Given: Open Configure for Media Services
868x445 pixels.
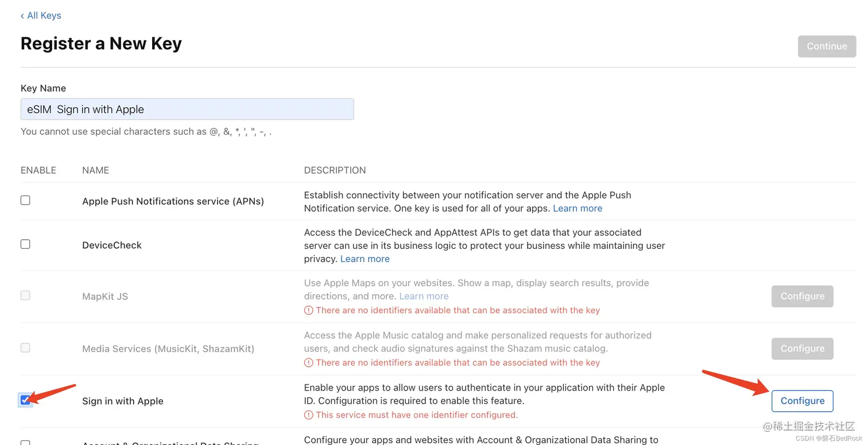Looking at the screenshot, I should pos(802,349).
